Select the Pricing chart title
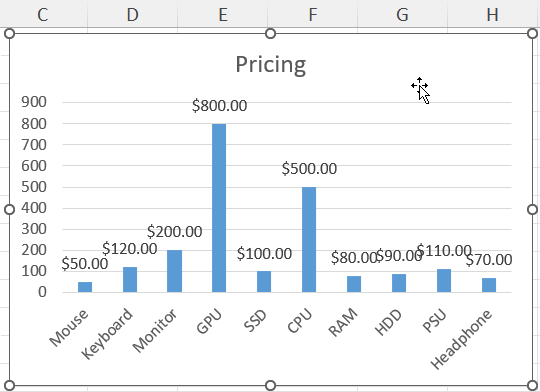 coord(271,65)
